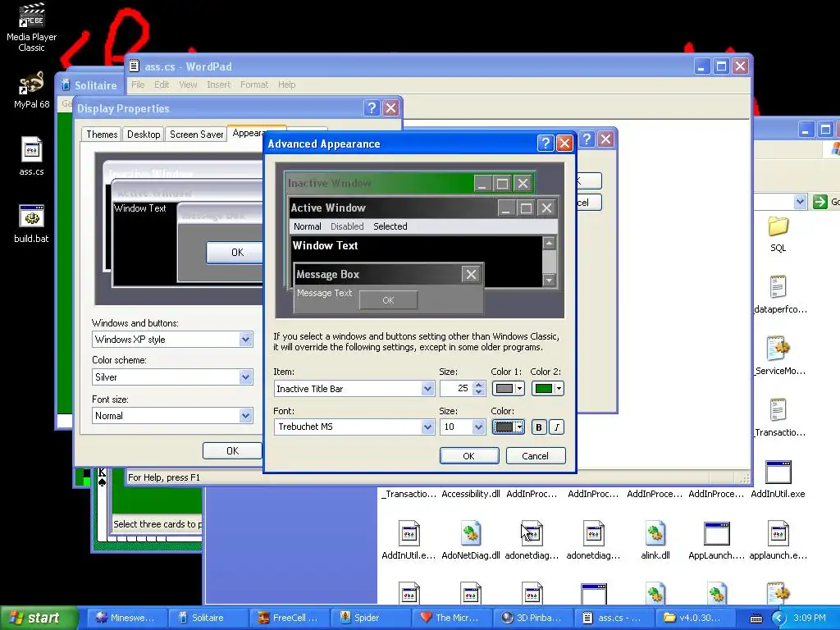840x630 pixels.
Task: Open the Color scheme dropdown showing Silver
Action: pos(245,377)
